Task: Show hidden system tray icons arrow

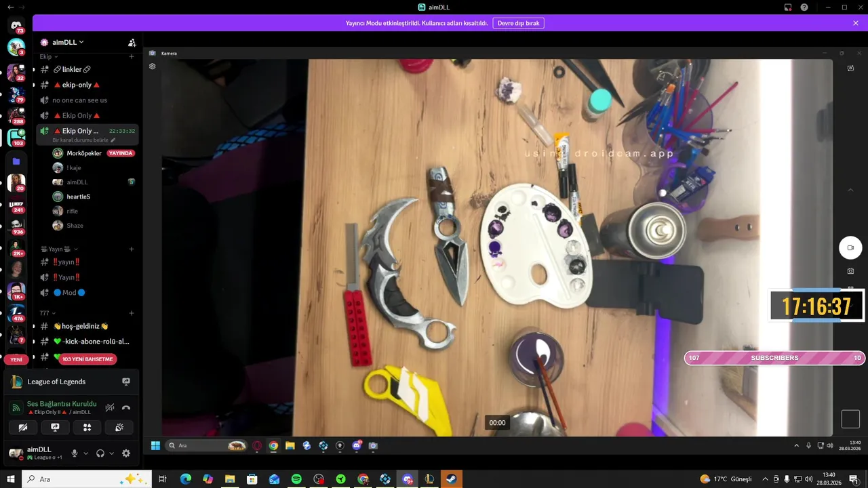Action: (765, 479)
